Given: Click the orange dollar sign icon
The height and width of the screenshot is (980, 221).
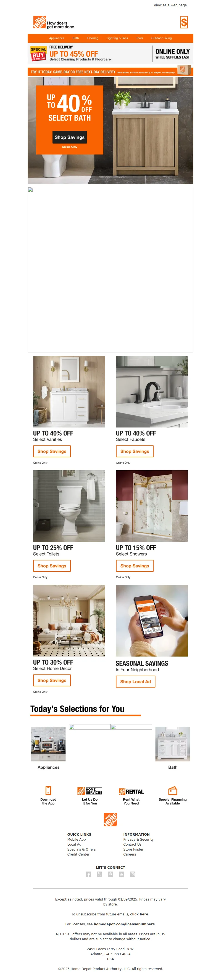Looking at the screenshot, I should [x=184, y=22].
